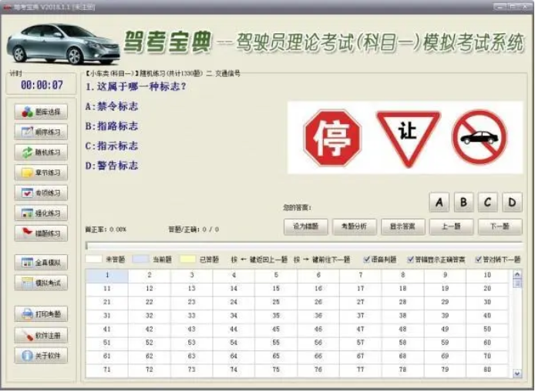Image resolution: width=535 pixels, height=392 pixels.
Task: Jump to question 10 in the grid
Action: (x=487, y=276)
